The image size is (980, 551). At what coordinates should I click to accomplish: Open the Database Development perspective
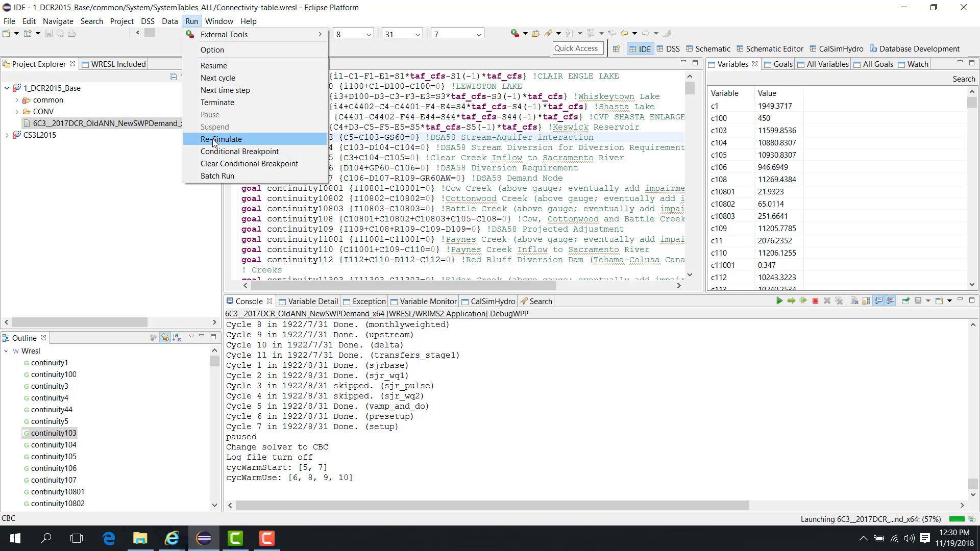click(x=915, y=49)
